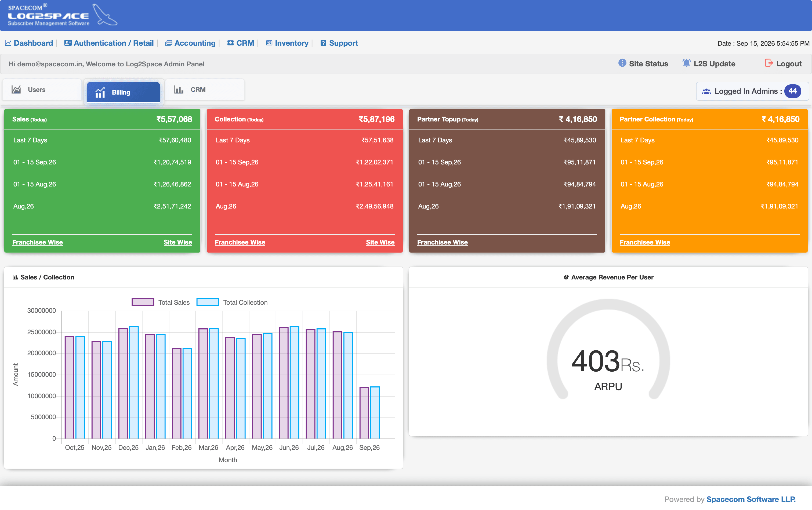
Task: Click the Site Status info icon
Action: point(622,63)
